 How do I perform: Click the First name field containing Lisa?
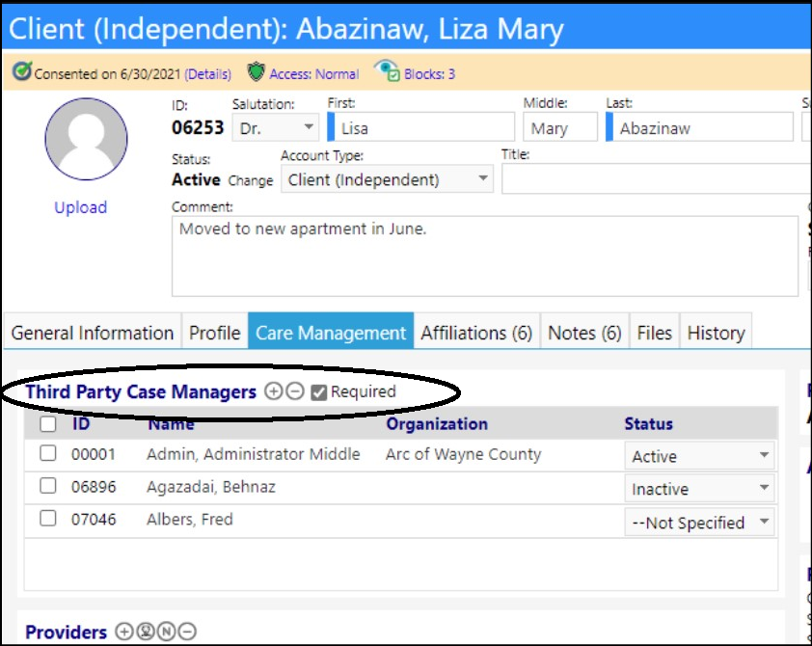[421, 127]
